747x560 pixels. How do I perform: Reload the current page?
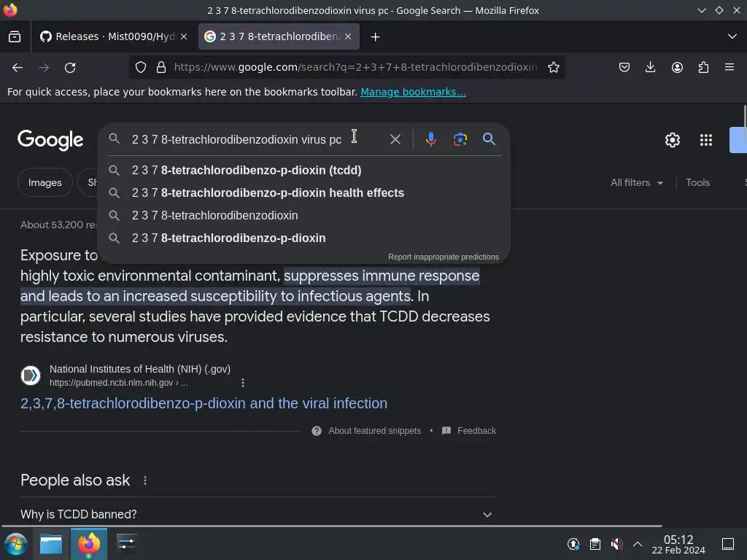click(x=70, y=68)
